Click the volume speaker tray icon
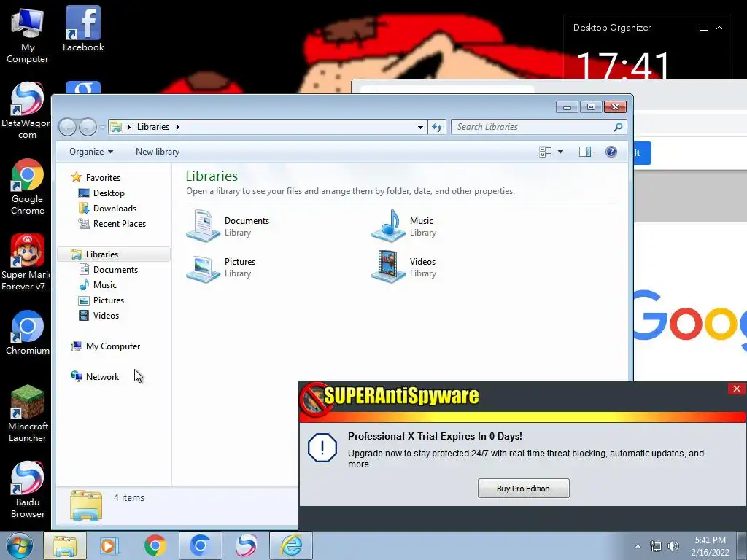Viewport: 747px width, 560px height. (673, 546)
